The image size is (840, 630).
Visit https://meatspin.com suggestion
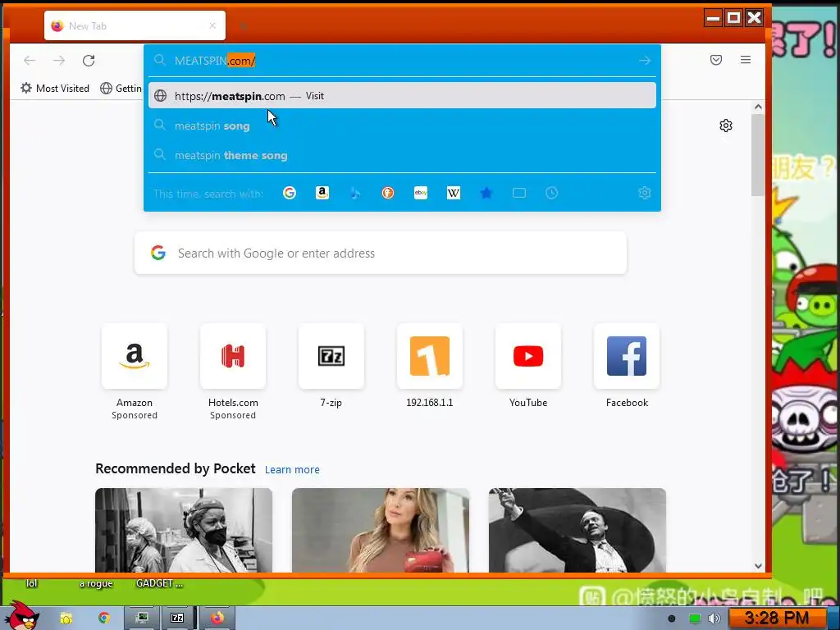[402, 96]
